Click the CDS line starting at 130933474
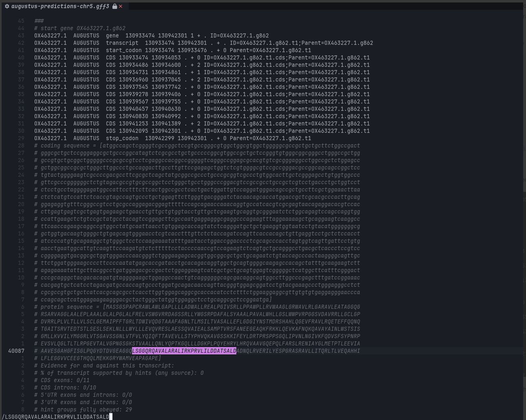 tap(202, 57)
